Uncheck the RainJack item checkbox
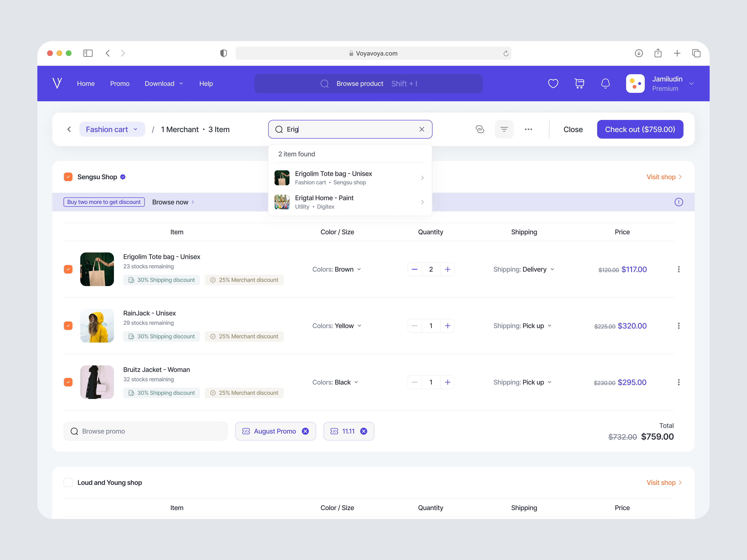This screenshot has width=747, height=560. tap(68, 326)
